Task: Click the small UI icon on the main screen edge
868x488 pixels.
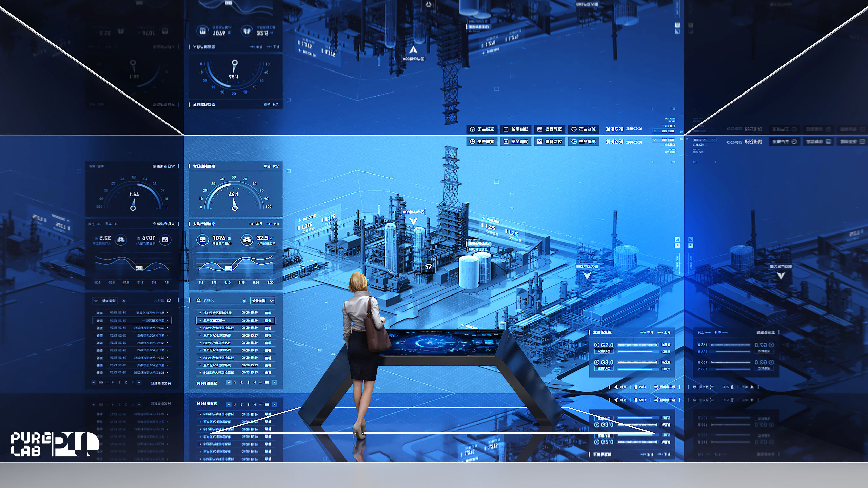Action: [677, 246]
